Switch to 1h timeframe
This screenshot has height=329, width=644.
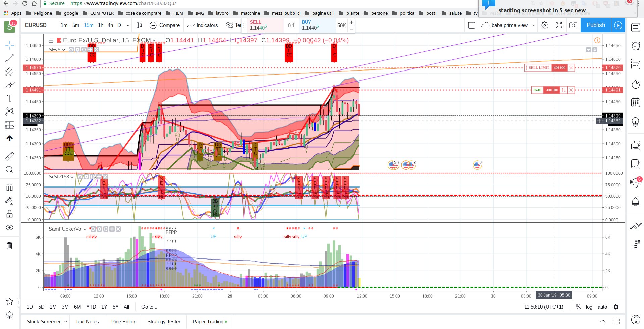101,25
